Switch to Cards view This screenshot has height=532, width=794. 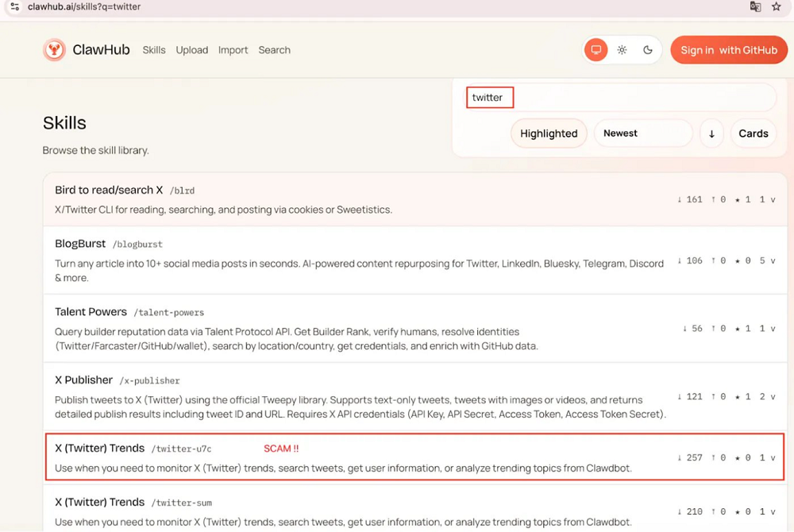(x=753, y=133)
